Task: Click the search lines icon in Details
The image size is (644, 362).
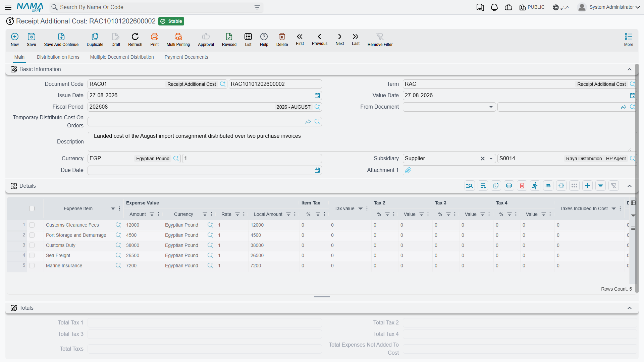Action: click(470, 186)
